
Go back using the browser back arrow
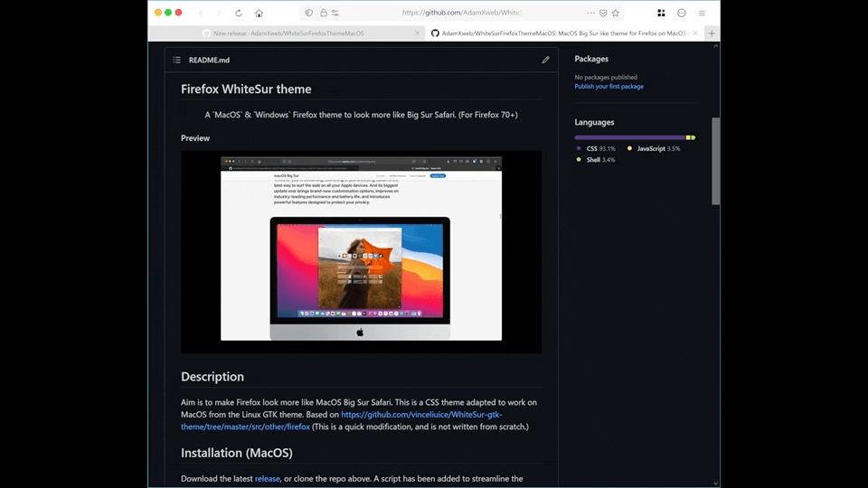[x=201, y=13]
